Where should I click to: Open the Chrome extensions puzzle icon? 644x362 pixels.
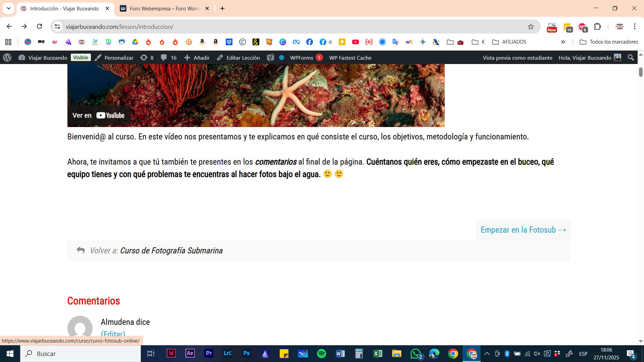click(597, 26)
